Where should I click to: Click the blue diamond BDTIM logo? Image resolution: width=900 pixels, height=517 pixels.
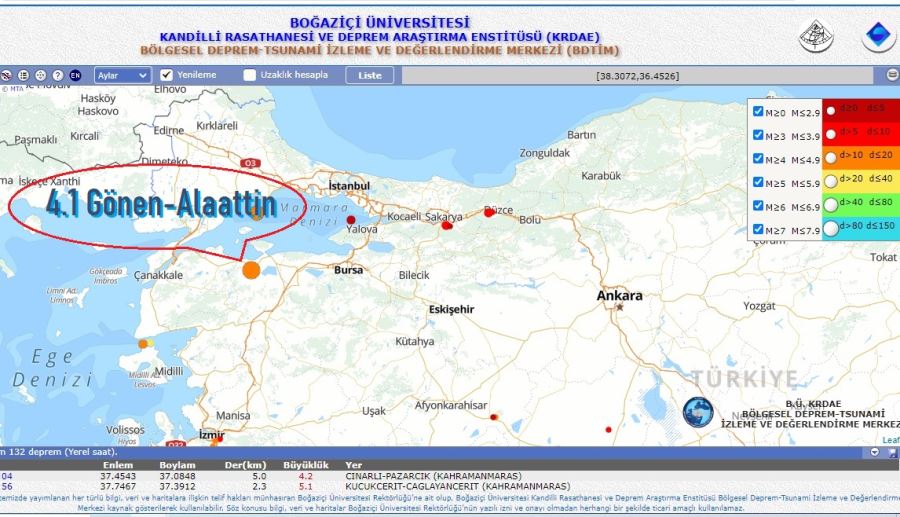point(879,35)
